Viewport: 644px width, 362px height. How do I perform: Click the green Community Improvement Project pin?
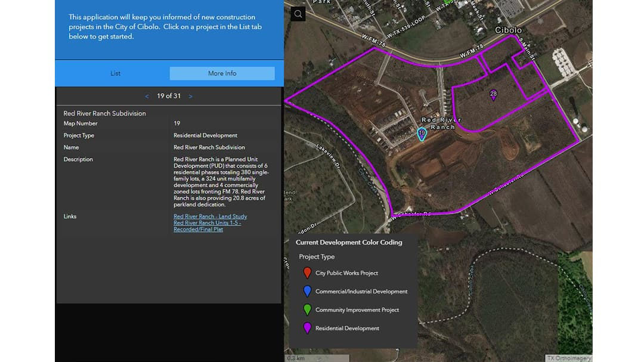point(306,309)
